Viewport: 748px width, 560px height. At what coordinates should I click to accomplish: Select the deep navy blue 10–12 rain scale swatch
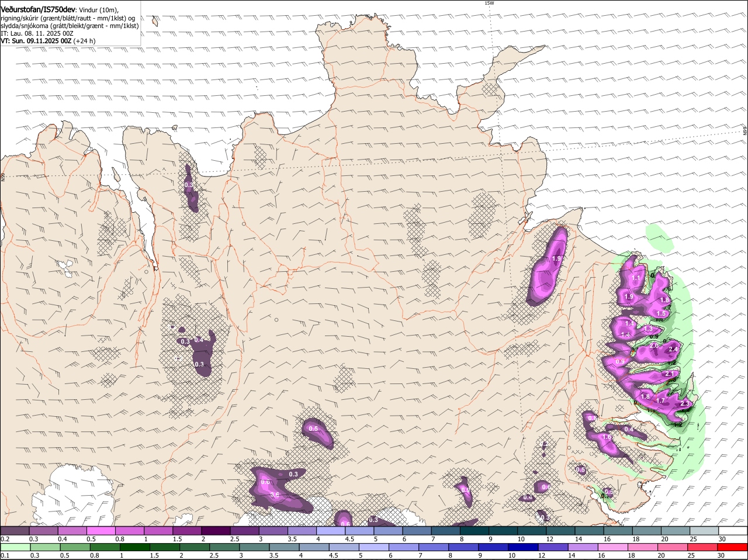524,547
